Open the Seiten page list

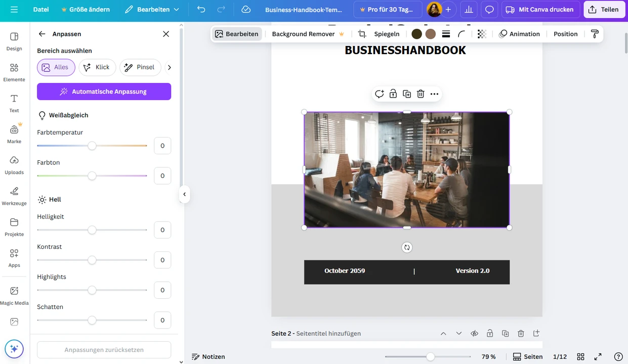pos(528,356)
